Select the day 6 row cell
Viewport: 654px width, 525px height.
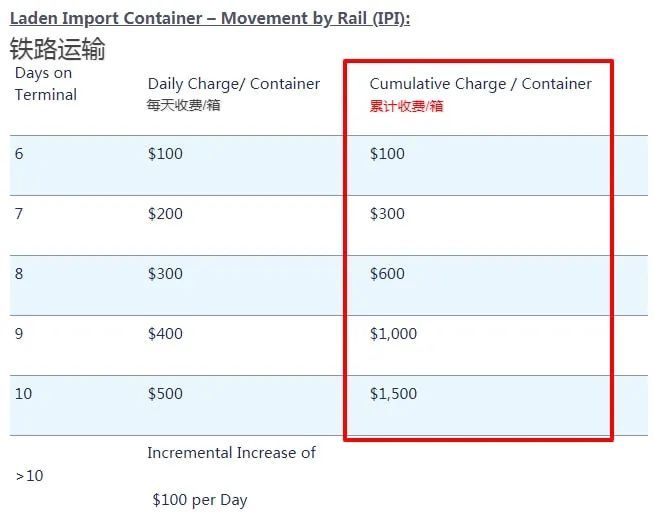pyautogui.click(x=19, y=154)
